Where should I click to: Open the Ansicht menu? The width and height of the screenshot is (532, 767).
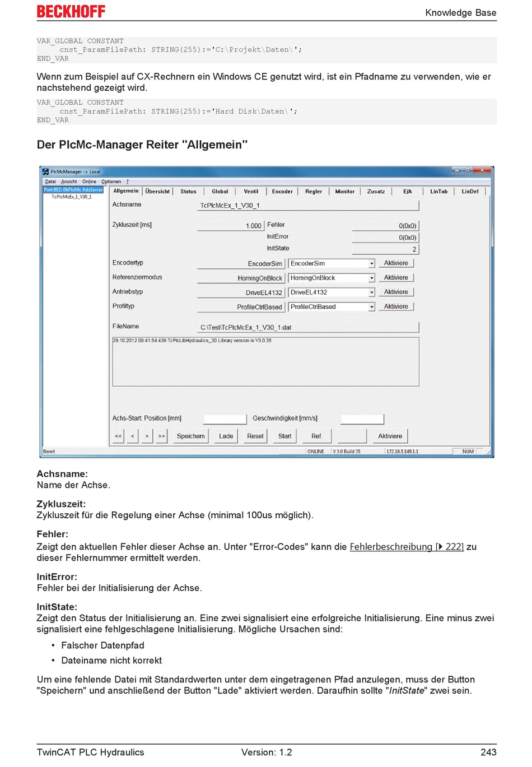point(69,182)
